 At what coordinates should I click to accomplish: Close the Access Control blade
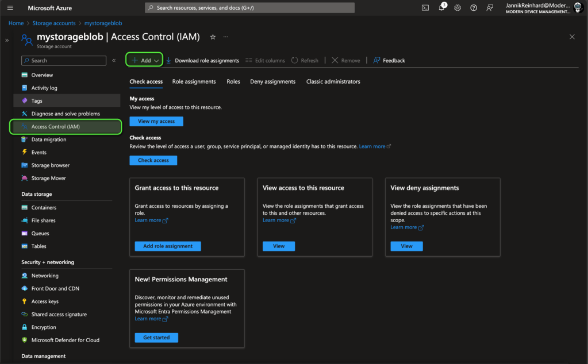click(572, 37)
